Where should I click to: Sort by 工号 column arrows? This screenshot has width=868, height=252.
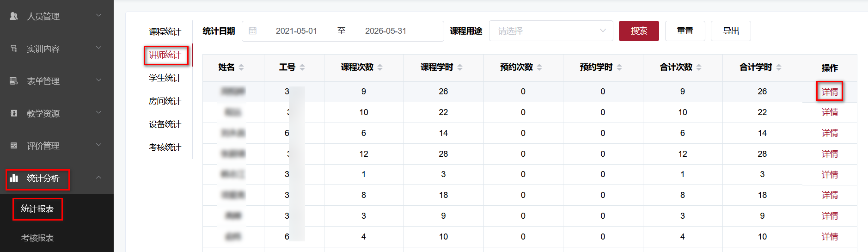pos(302,68)
